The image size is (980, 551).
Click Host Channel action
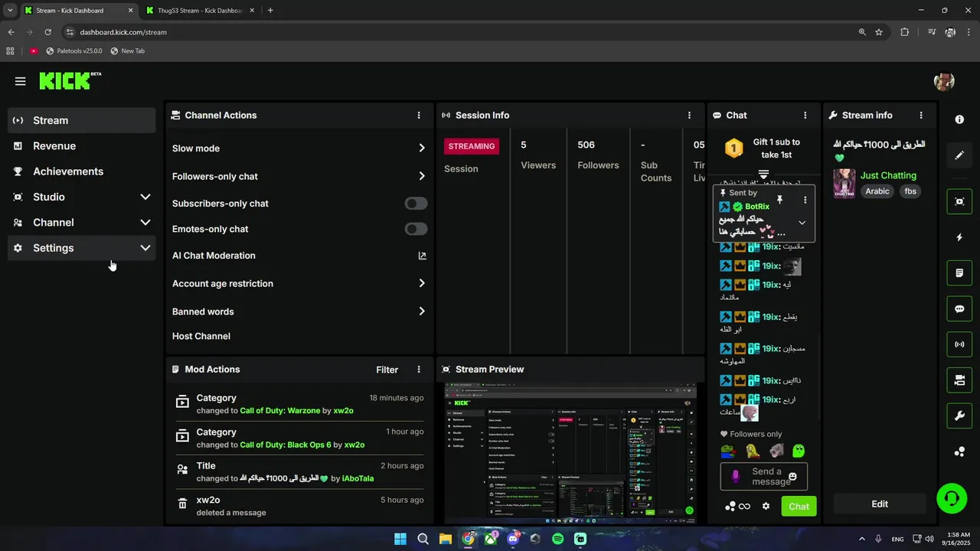(x=201, y=336)
